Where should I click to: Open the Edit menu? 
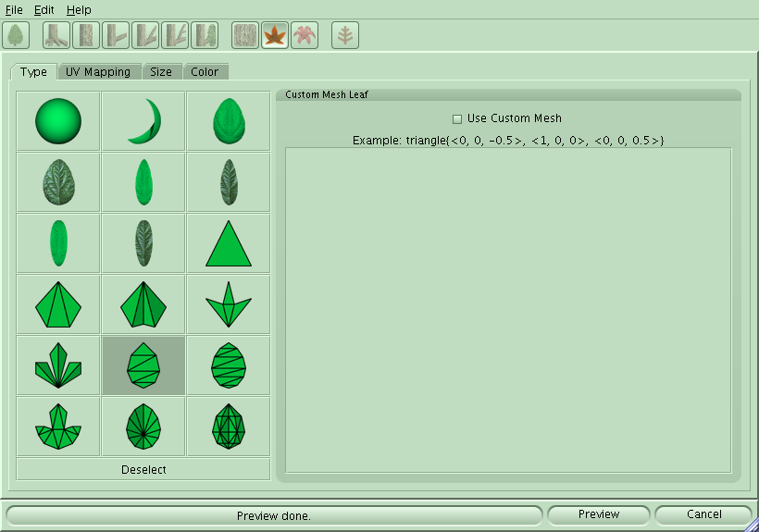click(44, 9)
